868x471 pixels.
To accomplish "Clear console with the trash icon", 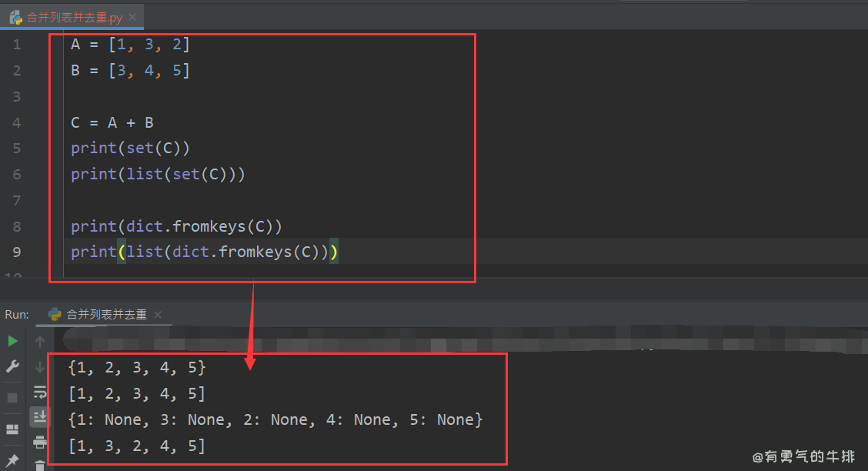I will point(39,465).
